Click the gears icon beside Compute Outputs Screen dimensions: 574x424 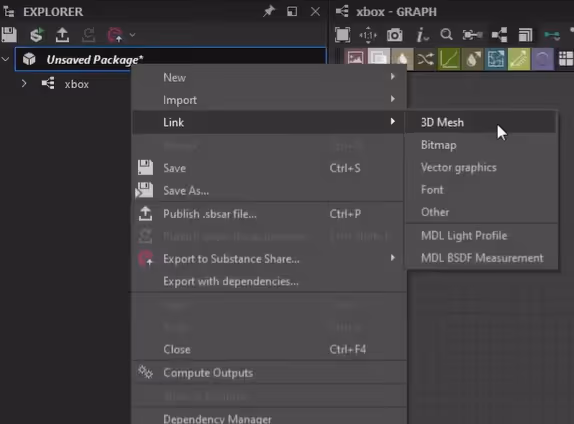point(145,372)
